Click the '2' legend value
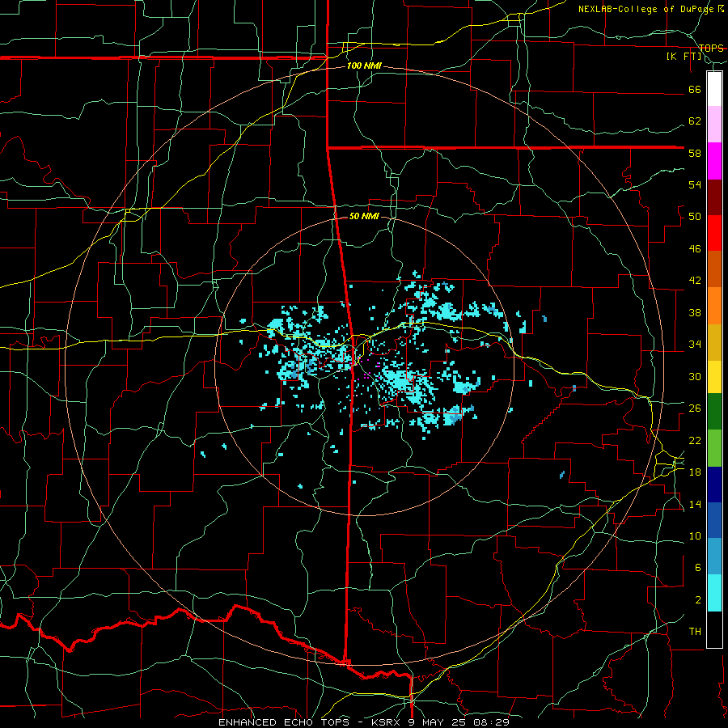Screen dimensions: 728x728 698,600
